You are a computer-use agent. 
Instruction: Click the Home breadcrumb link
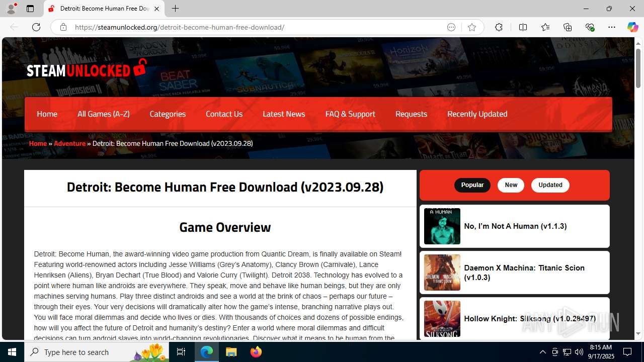point(38,143)
